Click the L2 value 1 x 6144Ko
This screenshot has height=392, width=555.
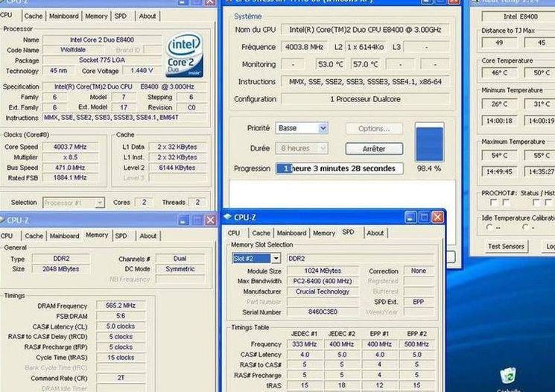365,47
